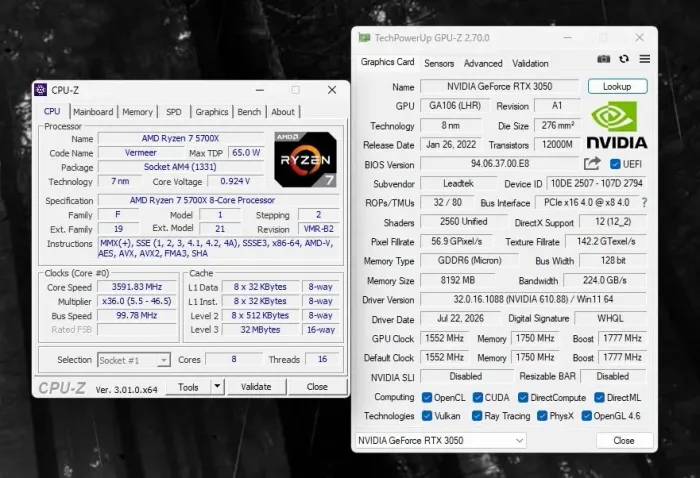Switch to the Memory tab in CPU-Z
Image resolution: width=700 pixels, height=478 pixels.
[x=138, y=112]
